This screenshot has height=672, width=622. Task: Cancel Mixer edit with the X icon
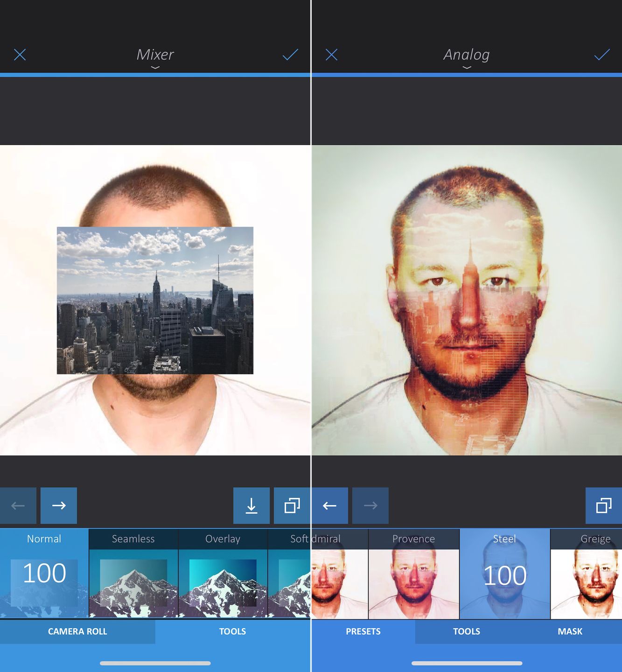click(x=20, y=55)
